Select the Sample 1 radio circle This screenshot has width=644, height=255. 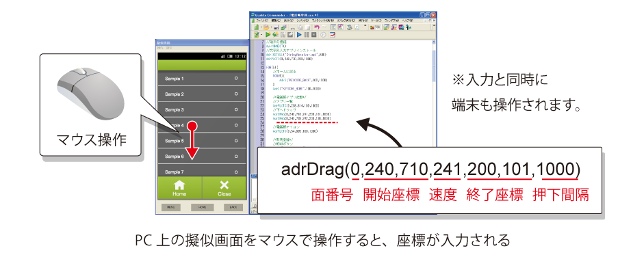pyautogui.click(x=237, y=79)
